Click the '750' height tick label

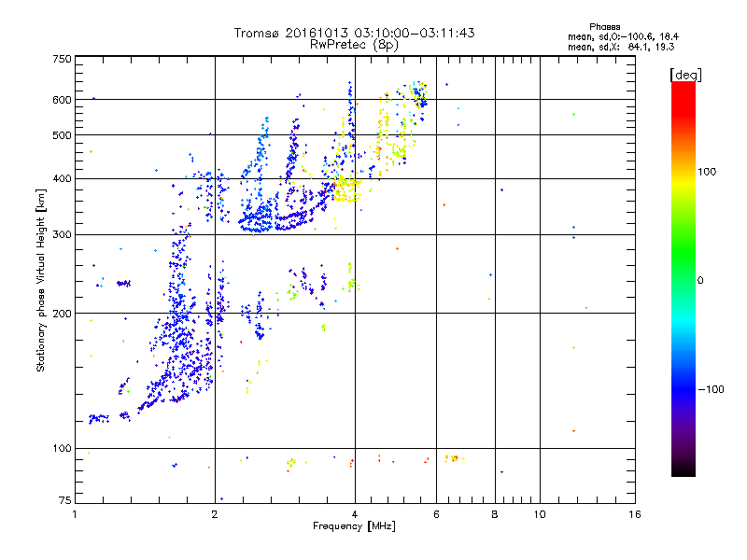coord(62,59)
